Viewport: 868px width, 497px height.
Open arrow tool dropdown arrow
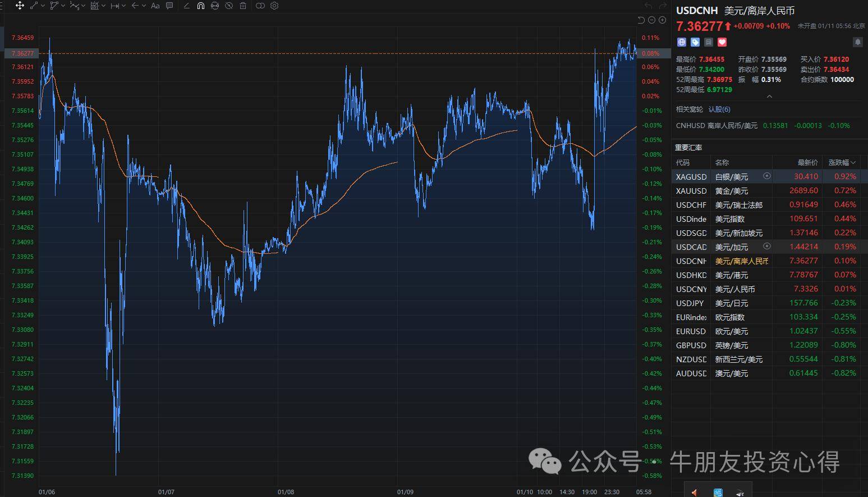click(144, 6)
